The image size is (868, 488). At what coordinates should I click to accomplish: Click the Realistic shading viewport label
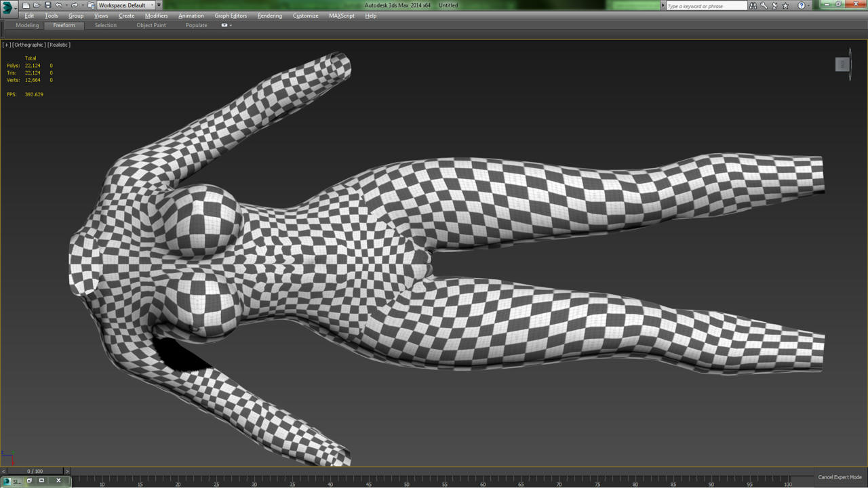pos(59,45)
